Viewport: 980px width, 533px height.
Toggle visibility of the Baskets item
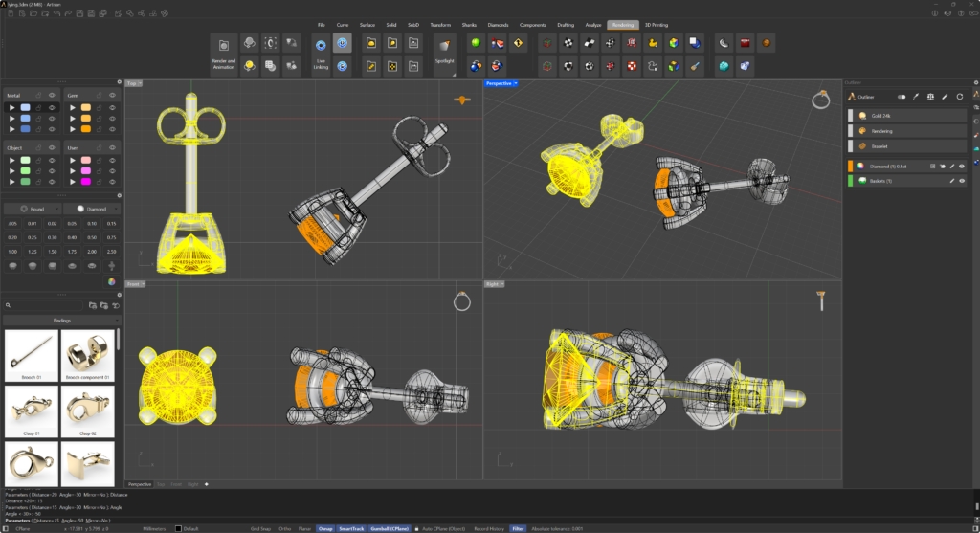(962, 180)
